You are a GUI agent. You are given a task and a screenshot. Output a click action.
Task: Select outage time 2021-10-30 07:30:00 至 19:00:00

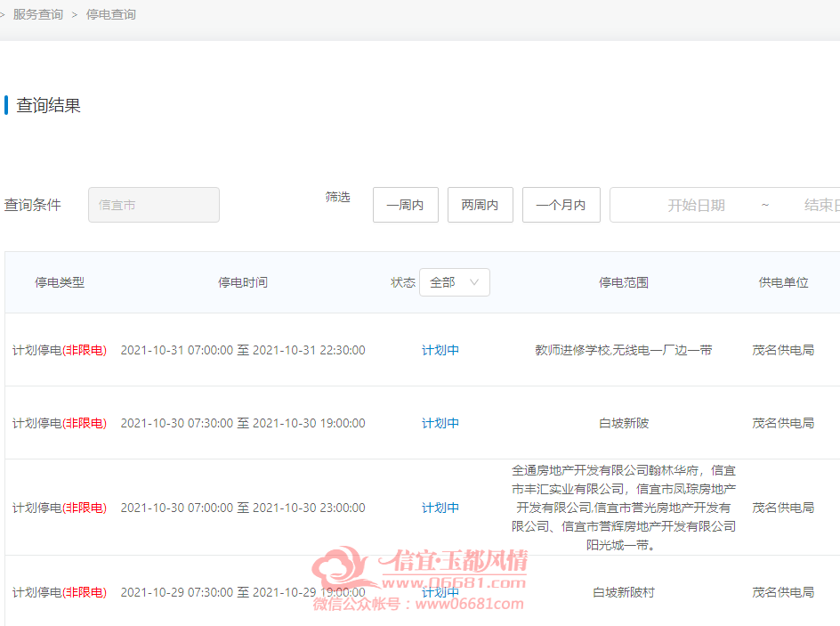click(x=243, y=423)
